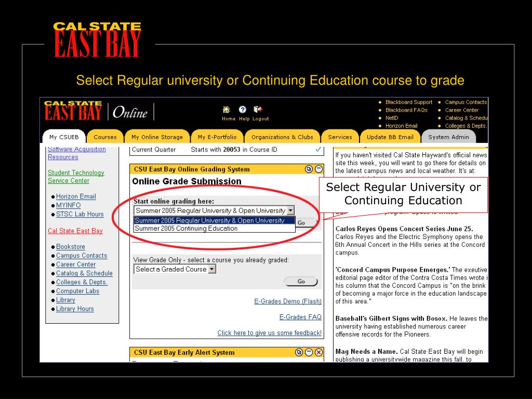532x399 pixels.
Task: Click the Library Hours link
Action: (x=75, y=309)
